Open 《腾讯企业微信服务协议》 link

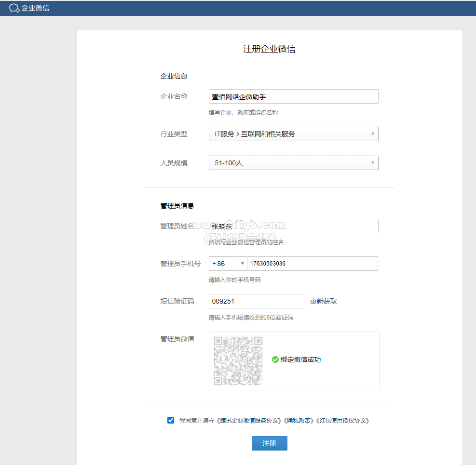click(x=249, y=420)
